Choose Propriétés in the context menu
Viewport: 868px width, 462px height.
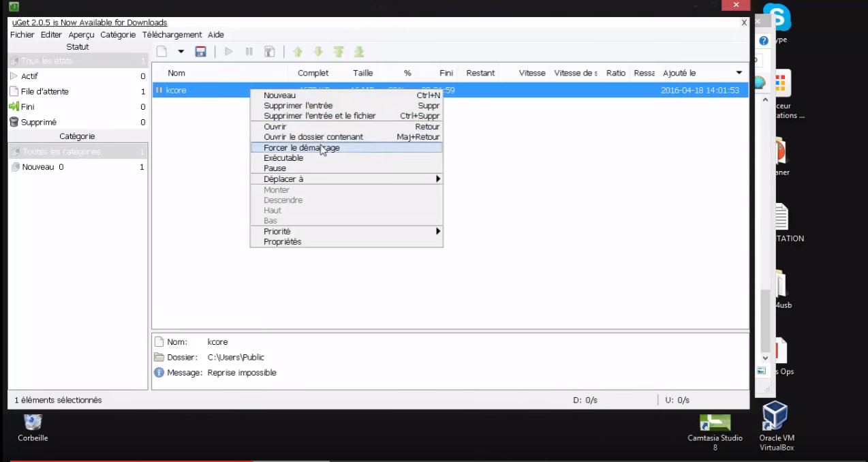click(x=347, y=242)
